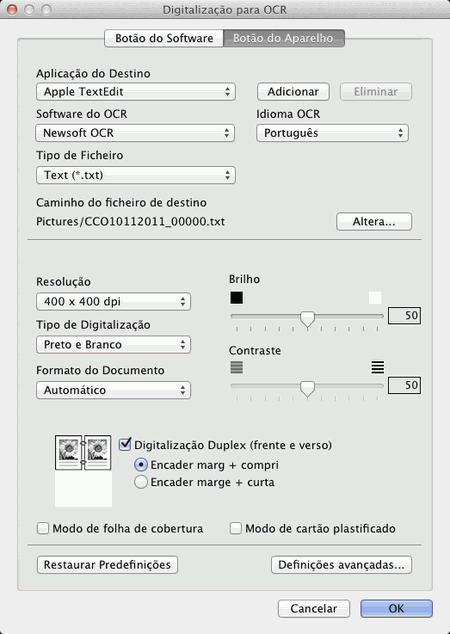Viewport: 450px width, 634px height.
Task: Click the Contraste value field
Action: (404, 385)
